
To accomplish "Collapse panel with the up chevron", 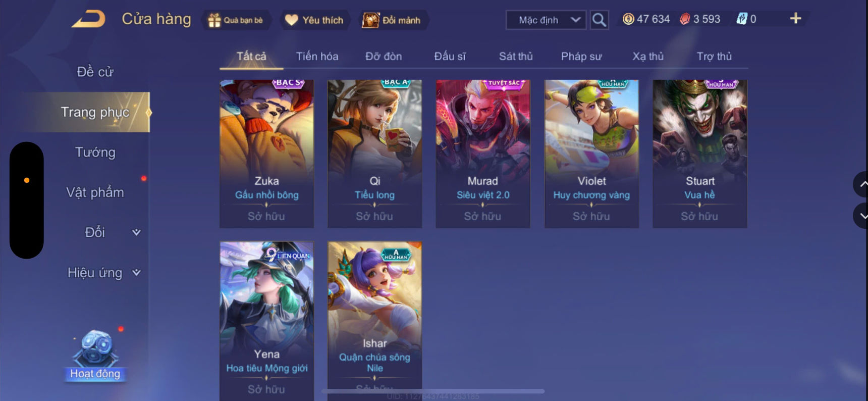I will tap(861, 184).
